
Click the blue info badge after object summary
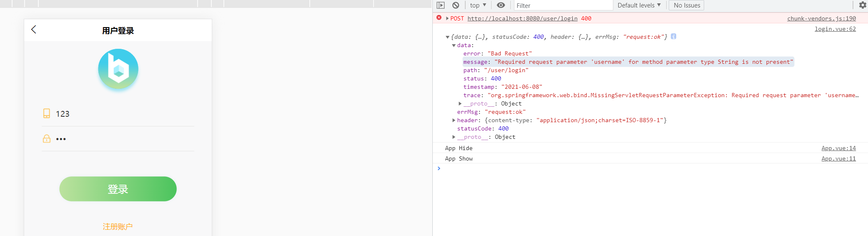[x=673, y=36]
